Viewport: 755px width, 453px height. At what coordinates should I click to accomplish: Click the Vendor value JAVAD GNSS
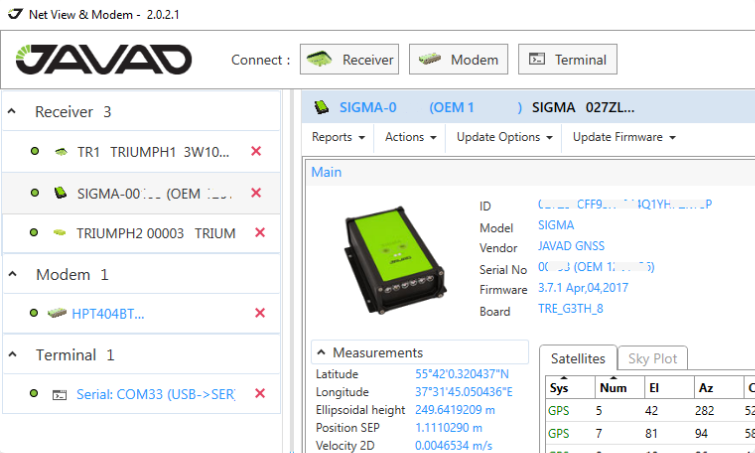tap(571, 246)
